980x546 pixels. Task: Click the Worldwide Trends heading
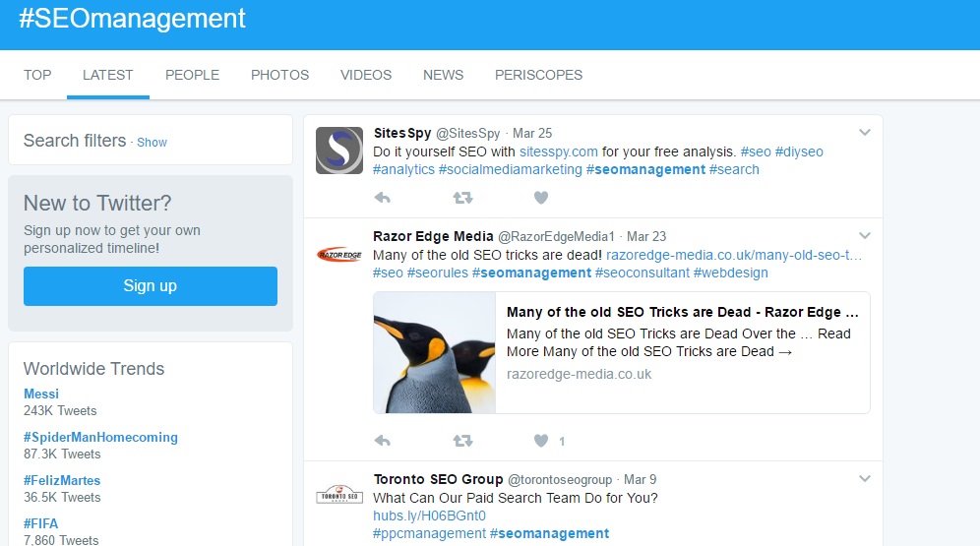(x=93, y=369)
